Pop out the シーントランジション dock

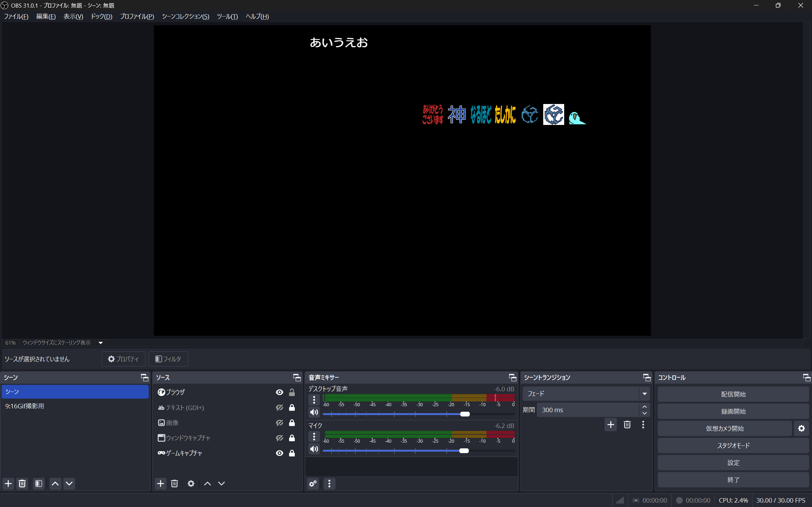pos(647,378)
